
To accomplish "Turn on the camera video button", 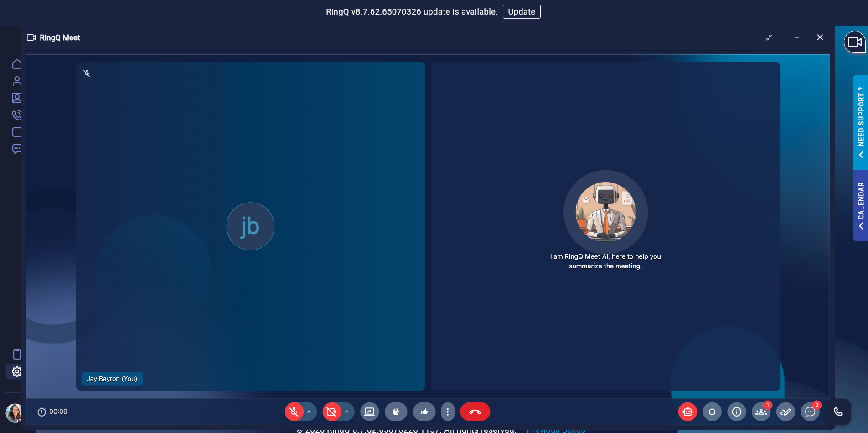I will point(332,412).
